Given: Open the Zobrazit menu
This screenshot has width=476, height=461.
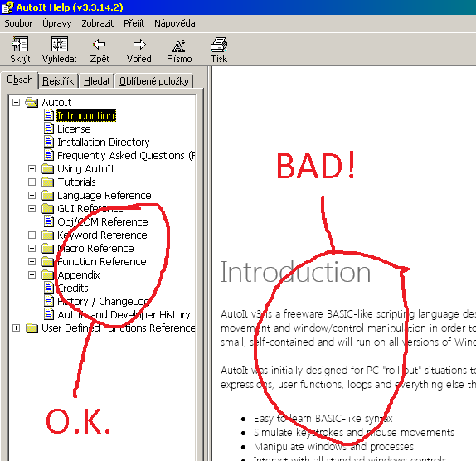Looking at the screenshot, I should pos(98,23).
